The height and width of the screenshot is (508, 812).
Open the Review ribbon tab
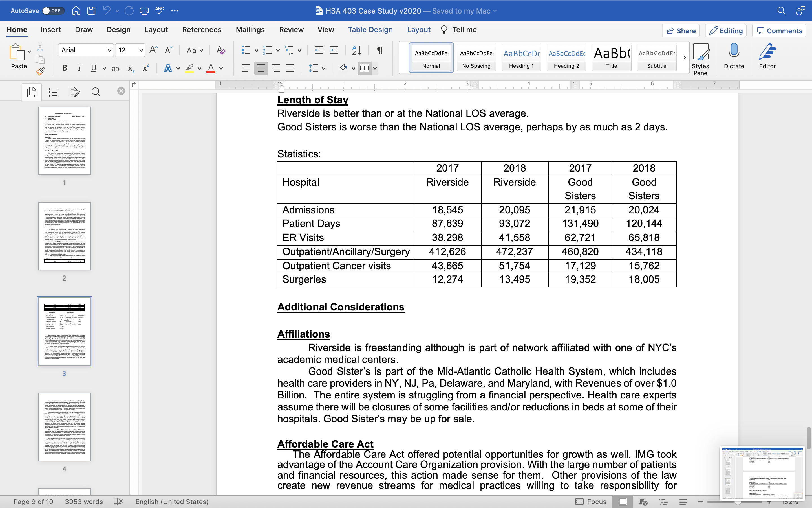(x=291, y=30)
